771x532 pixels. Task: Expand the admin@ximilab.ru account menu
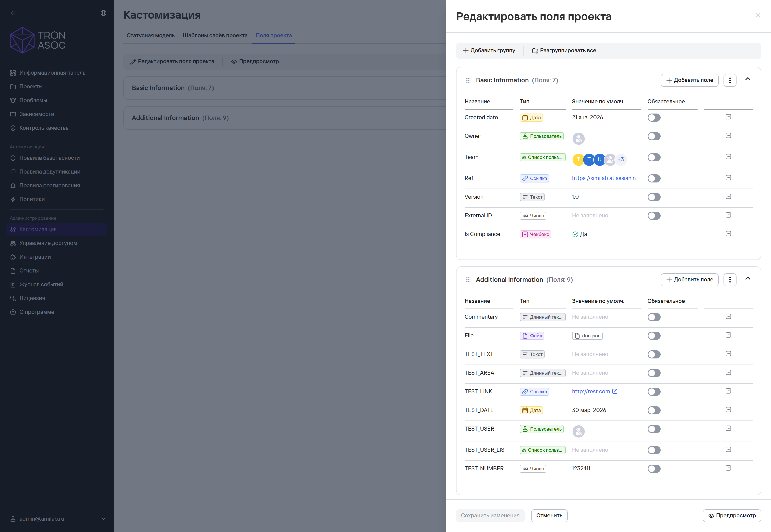click(x=103, y=519)
